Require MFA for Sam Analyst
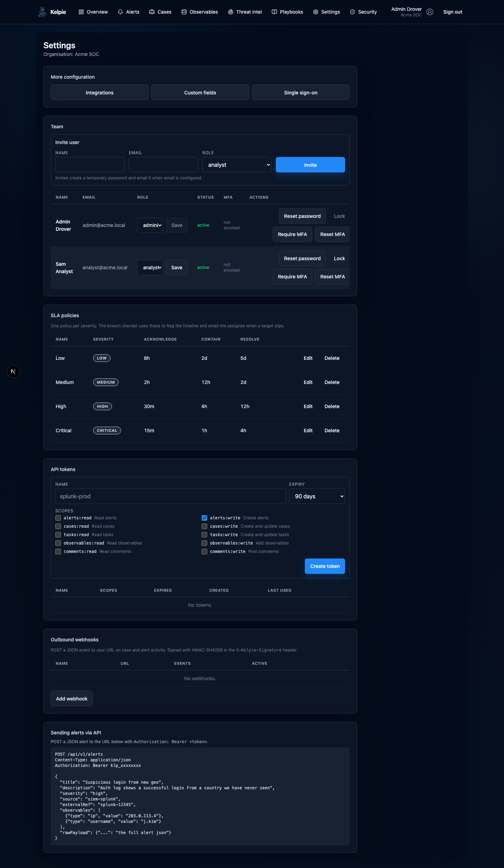This screenshot has height=868, width=504. (292, 277)
